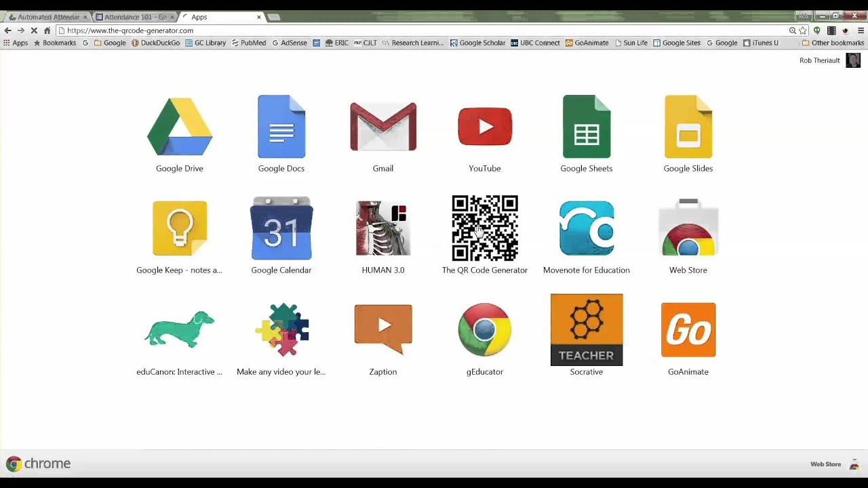The image size is (868, 488).
Task: Open the puzzle-piece 'Make any video' app
Action: pos(281,330)
